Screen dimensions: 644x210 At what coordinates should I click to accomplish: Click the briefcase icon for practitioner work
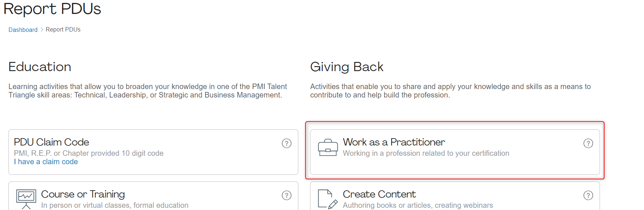(328, 148)
